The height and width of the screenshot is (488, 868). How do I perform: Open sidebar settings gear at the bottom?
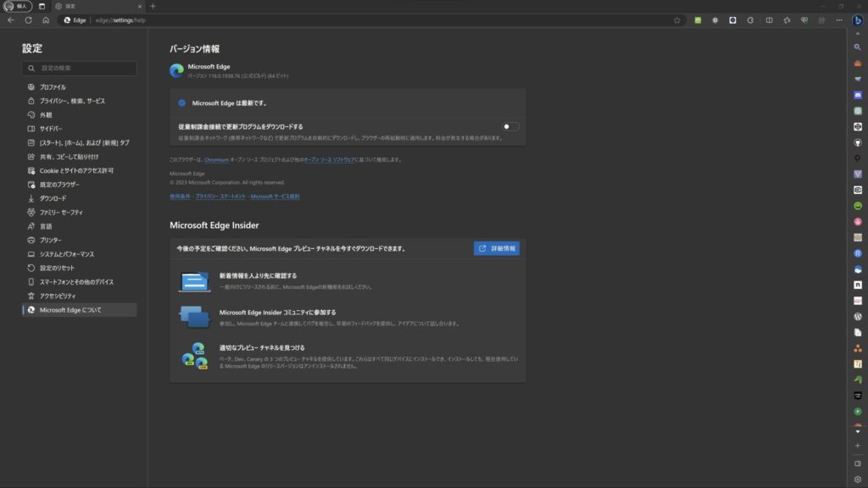tap(858, 480)
